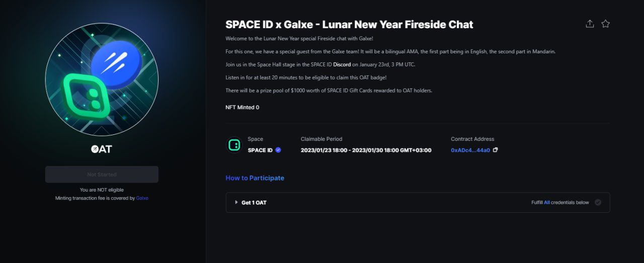
Task: Click the credentials check circle icon
Action: point(598,203)
